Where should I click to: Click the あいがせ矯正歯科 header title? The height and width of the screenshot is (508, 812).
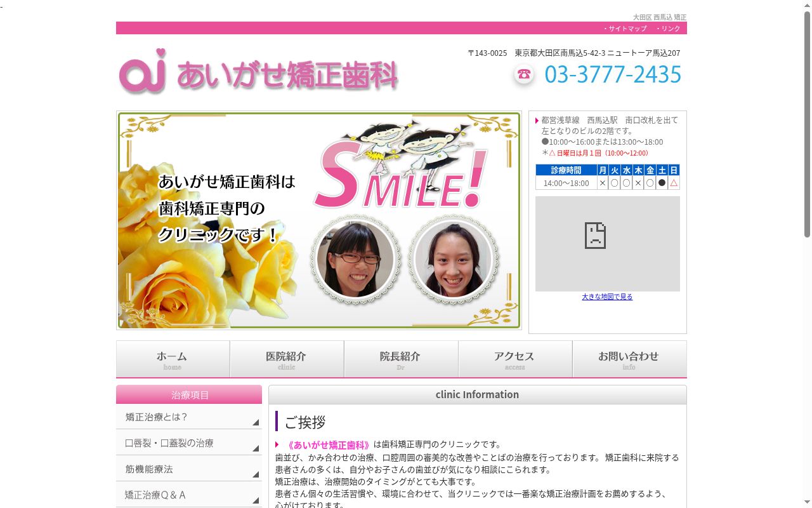tap(287, 75)
